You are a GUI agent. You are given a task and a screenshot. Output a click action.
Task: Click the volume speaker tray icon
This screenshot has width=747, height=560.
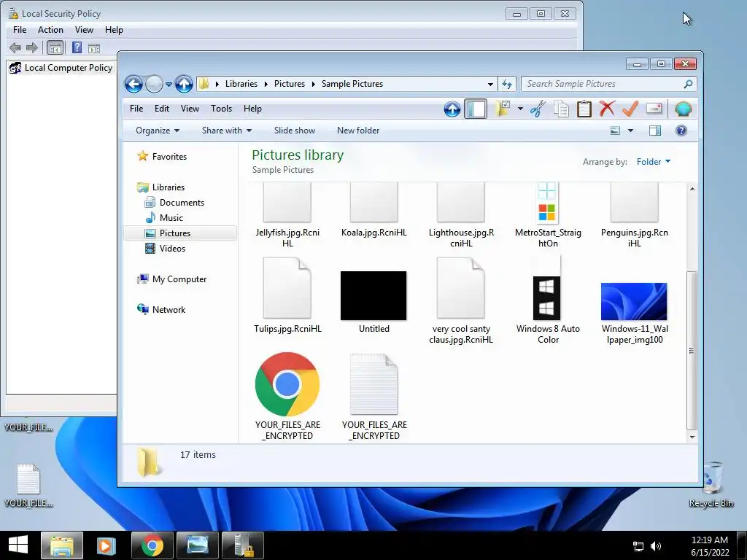coord(657,546)
